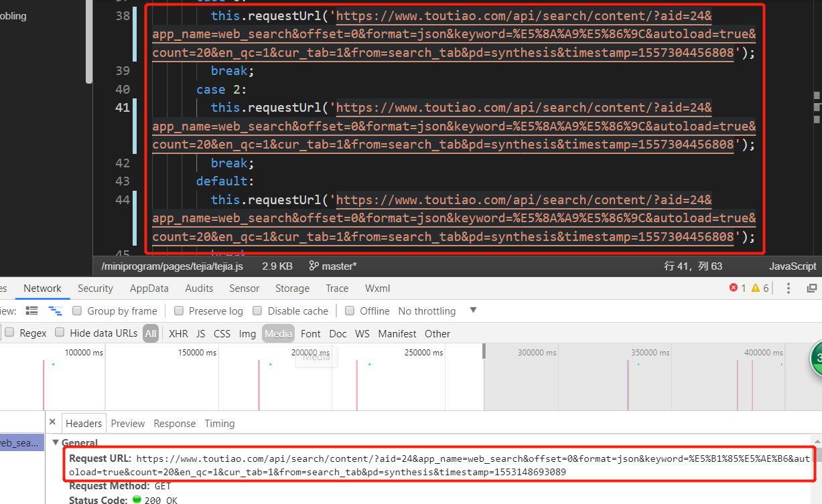The height and width of the screenshot is (504, 822).
Task: Enable the Regex filter checkbox
Action: click(9, 332)
